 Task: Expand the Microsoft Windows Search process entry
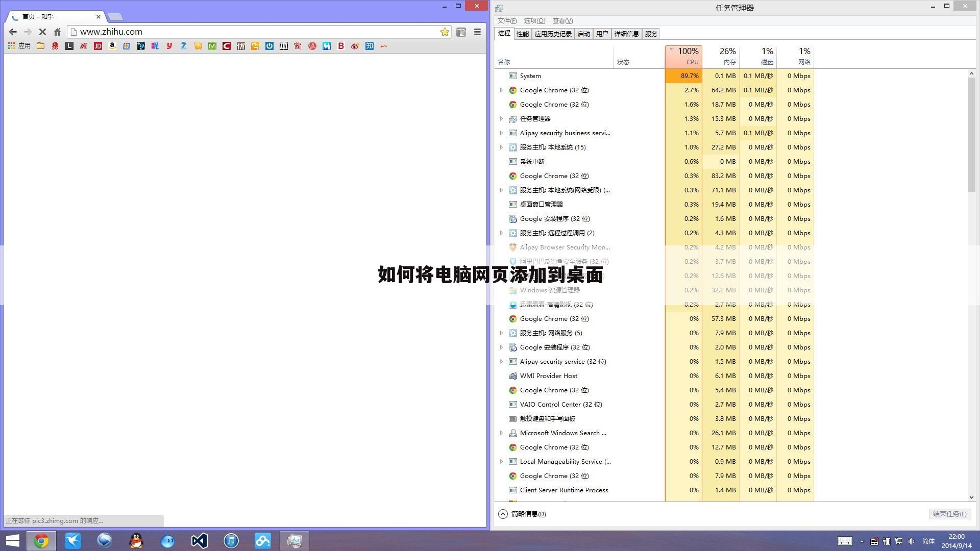coord(502,433)
